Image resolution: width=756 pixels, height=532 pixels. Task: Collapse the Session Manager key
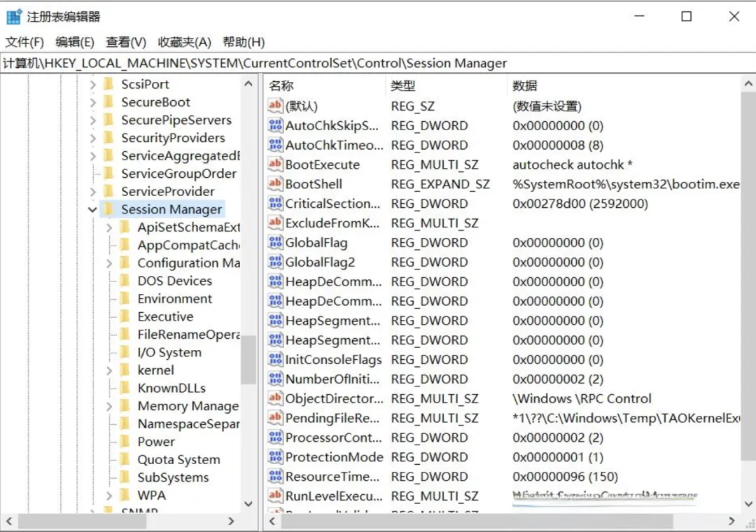pos(92,210)
